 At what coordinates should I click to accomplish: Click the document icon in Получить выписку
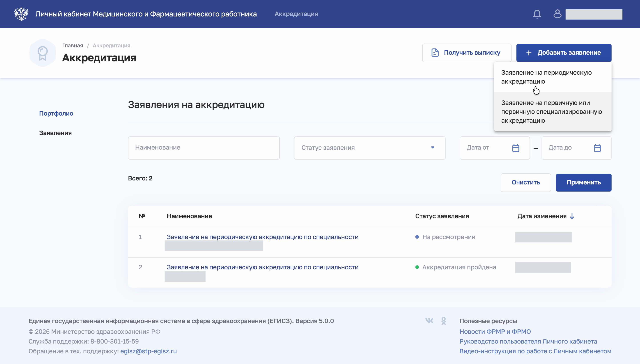(435, 53)
